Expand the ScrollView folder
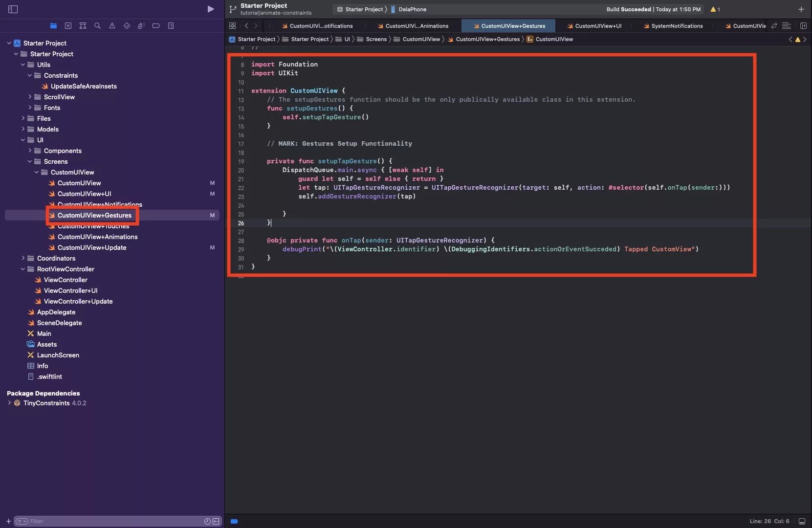 pos(29,97)
